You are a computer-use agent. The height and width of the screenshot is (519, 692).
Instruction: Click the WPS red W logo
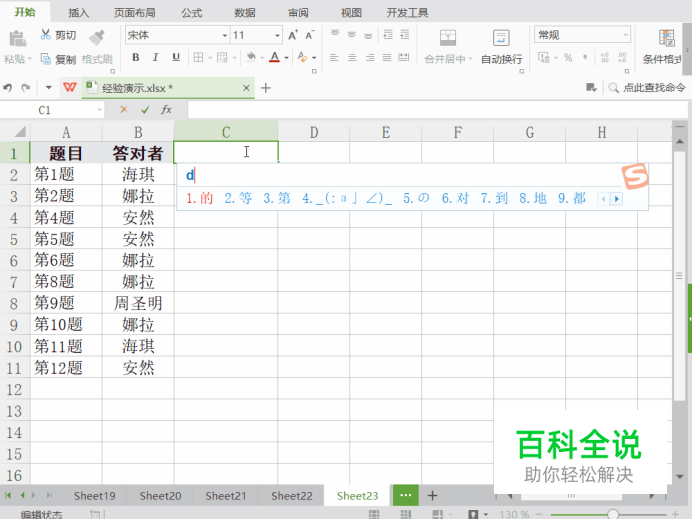coord(70,87)
